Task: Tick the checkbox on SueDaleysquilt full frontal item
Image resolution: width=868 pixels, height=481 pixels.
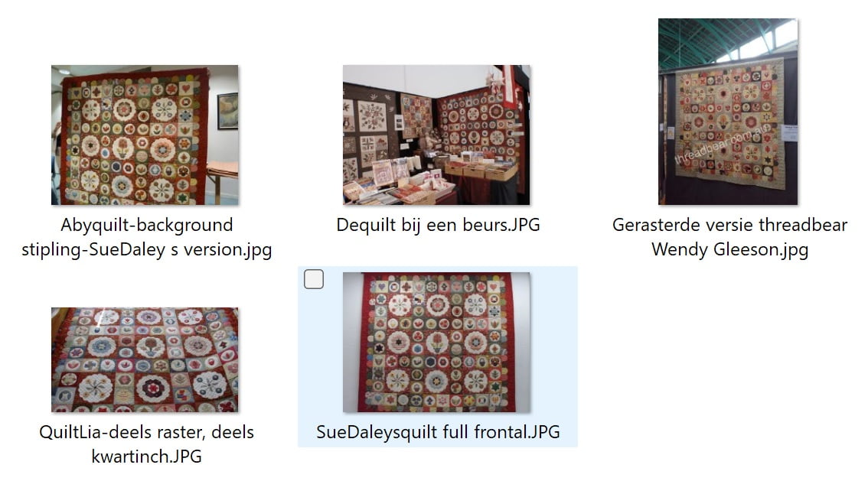Action: pos(314,279)
